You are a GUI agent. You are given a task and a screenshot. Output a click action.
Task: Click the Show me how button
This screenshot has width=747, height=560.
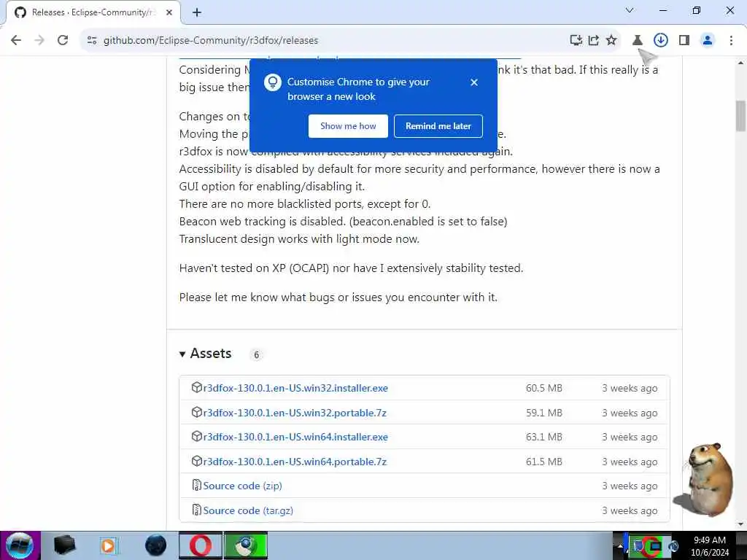coord(348,126)
